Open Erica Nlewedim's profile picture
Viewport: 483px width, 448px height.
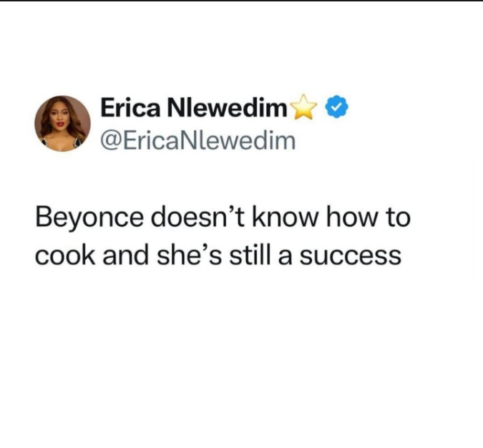(62, 124)
